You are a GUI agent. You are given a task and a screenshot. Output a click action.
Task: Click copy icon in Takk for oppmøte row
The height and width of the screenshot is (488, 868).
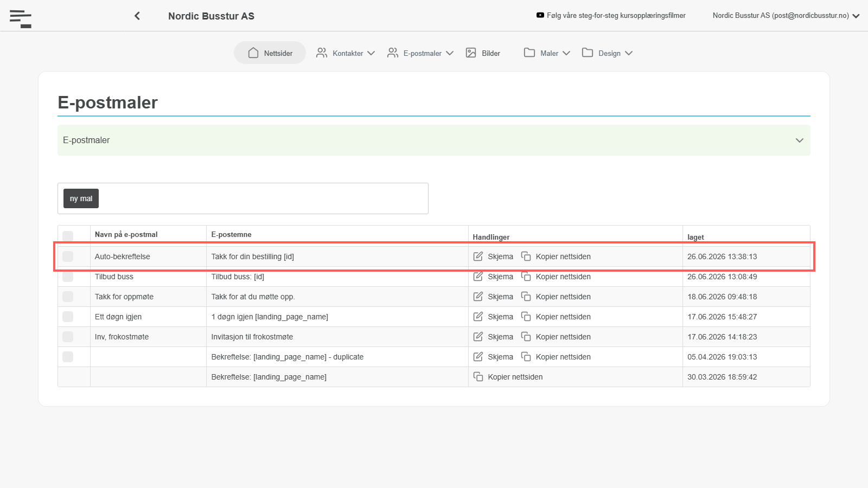tap(526, 297)
